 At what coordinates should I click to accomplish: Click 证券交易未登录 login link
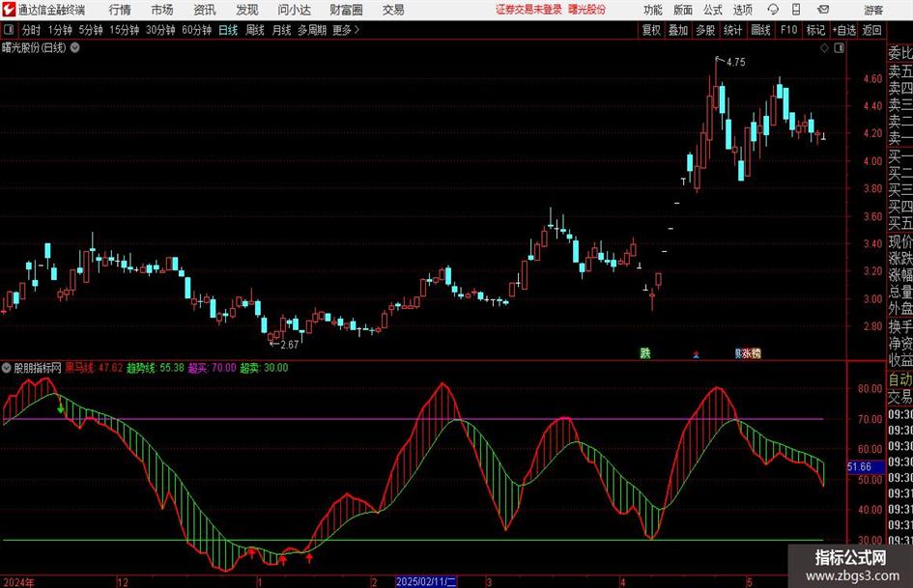tap(528, 10)
